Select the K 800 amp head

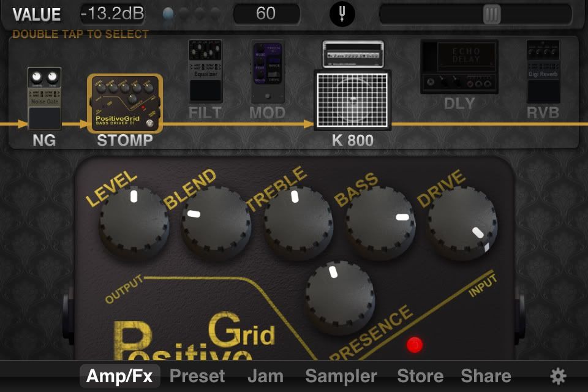tap(353, 55)
